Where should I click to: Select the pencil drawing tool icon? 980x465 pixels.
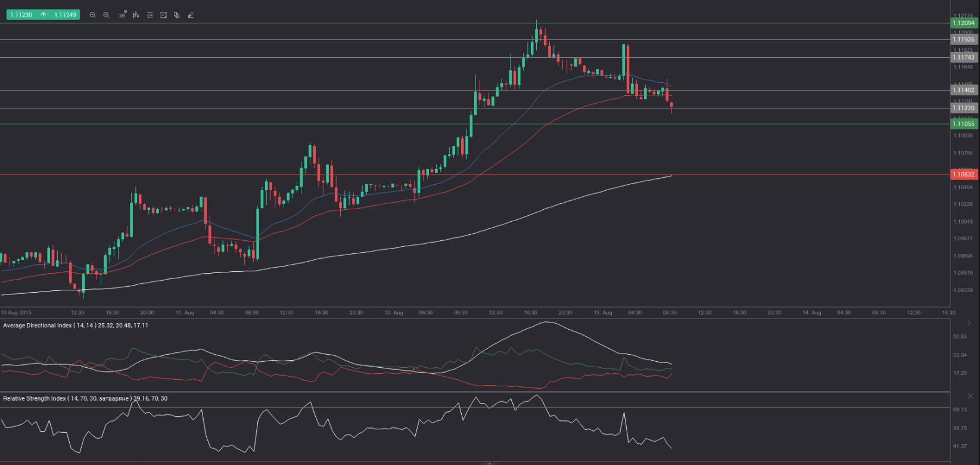coord(191,15)
